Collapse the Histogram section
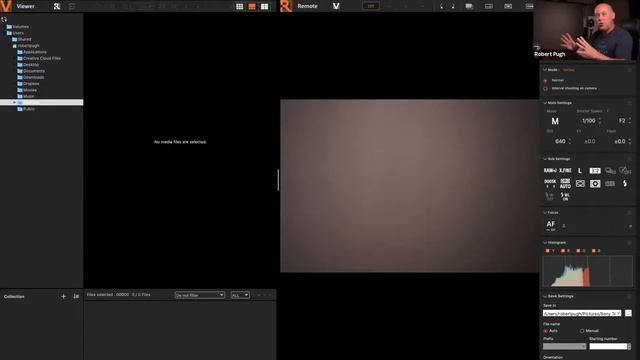Image resolution: width=640 pixels, height=360 pixels. click(x=545, y=242)
